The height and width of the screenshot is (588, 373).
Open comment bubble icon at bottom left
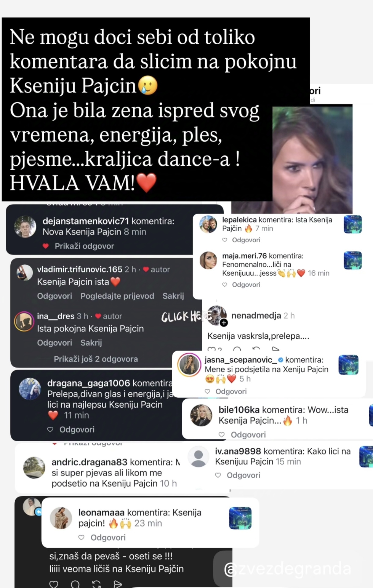pos(75,584)
